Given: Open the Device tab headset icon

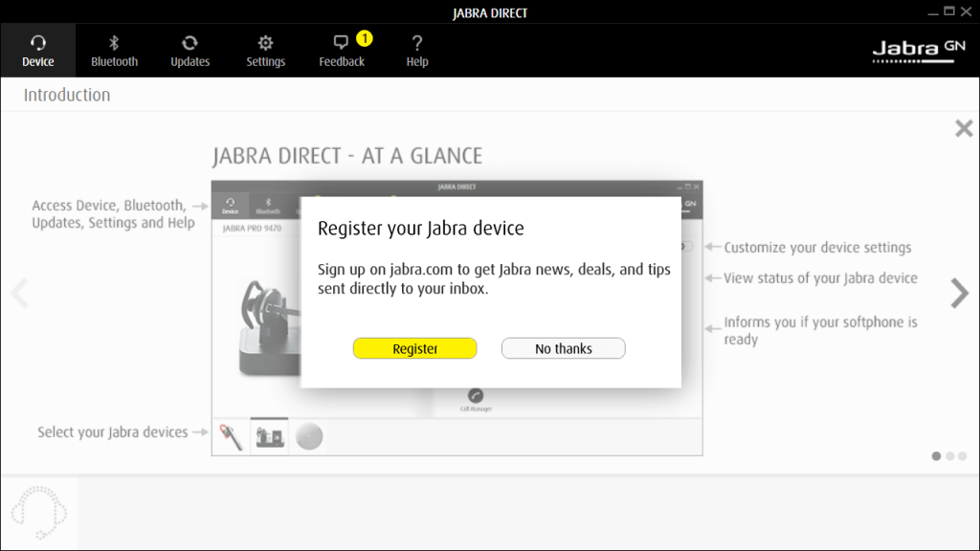Looking at the screenshot, I should 38,43.
